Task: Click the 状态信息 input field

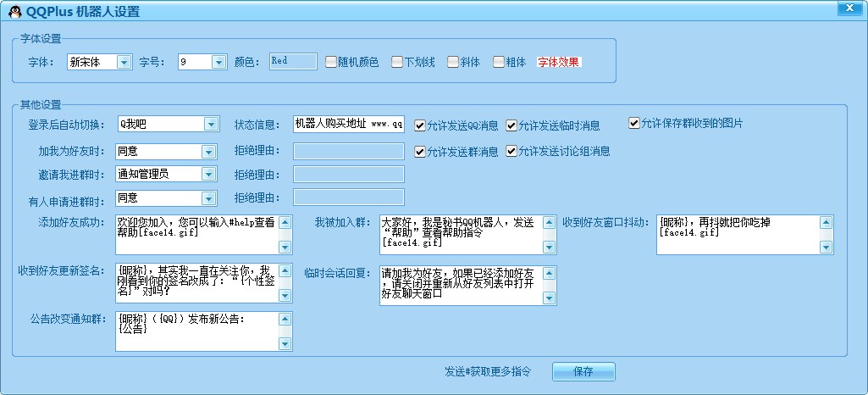Action: point(349,124)
